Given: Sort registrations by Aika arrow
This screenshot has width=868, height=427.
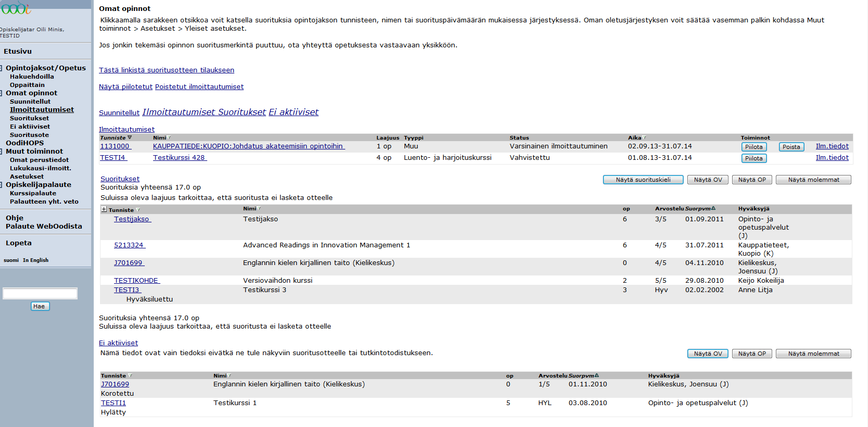Looking at the screenshot, I should tap(644, 138).
